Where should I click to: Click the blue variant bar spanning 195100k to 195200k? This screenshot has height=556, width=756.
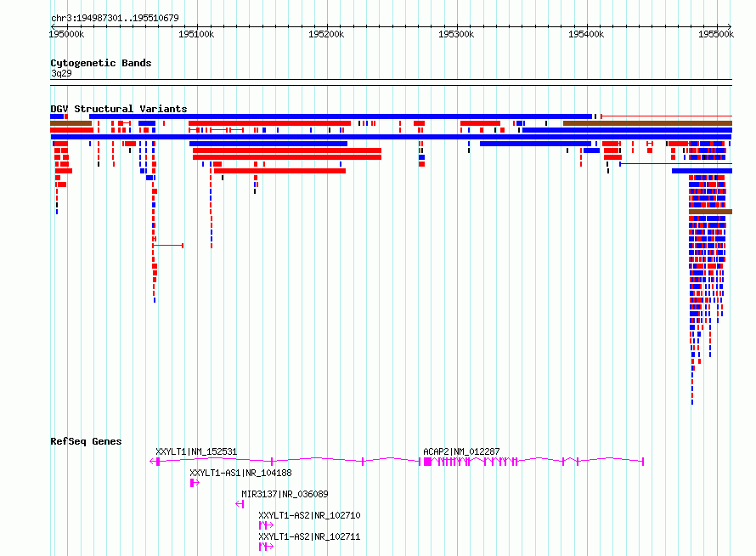click(x=268, y=144)
